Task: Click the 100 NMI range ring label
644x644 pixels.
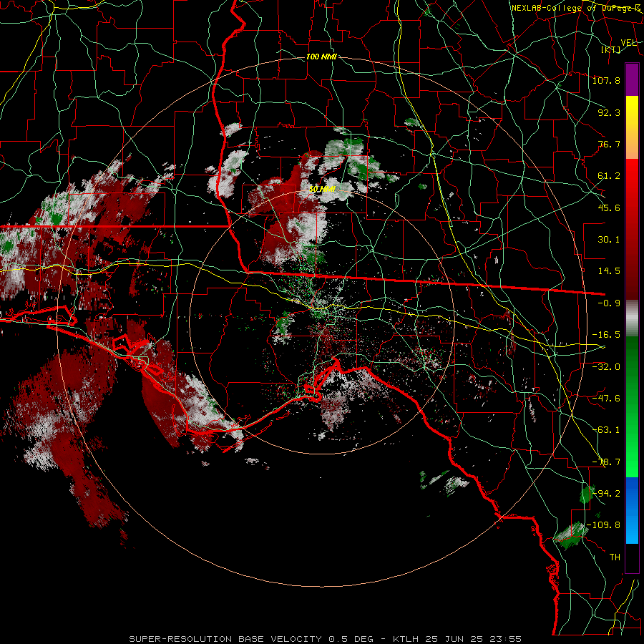Action: 321,57
